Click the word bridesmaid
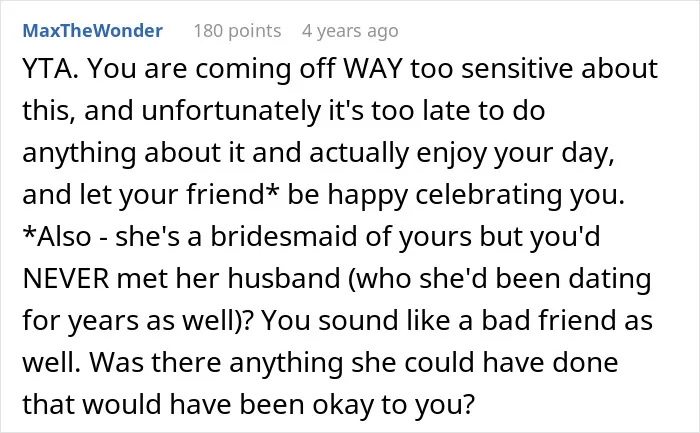The height and width of the screenshot is (433, 700). pyautogui.click(x=284, y=237)
